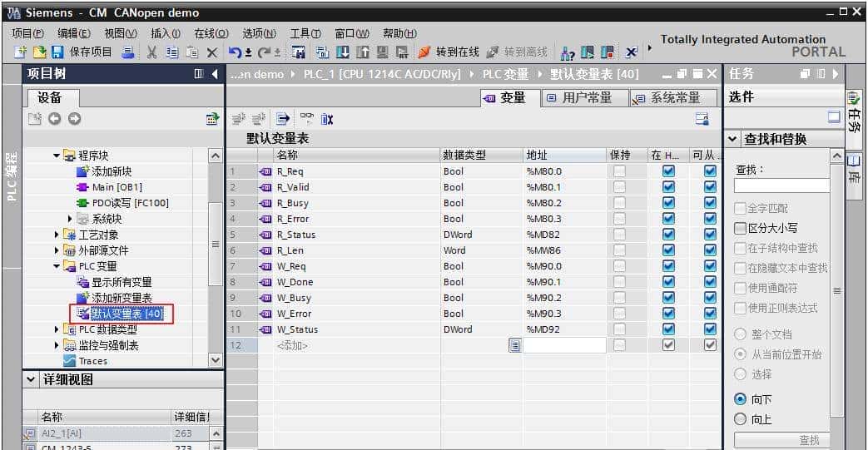
Task: Select the 整个文档 radio option
Action: (x=740, y=334)
